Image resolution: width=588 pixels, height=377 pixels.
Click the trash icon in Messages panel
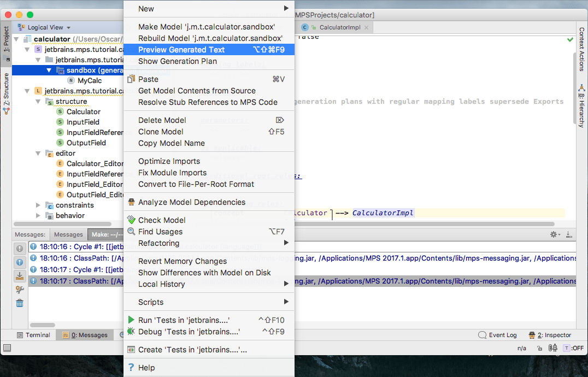[20, 303]
